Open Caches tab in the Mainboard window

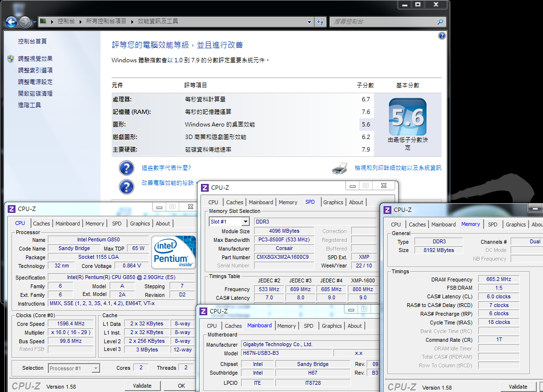[233, 325]
